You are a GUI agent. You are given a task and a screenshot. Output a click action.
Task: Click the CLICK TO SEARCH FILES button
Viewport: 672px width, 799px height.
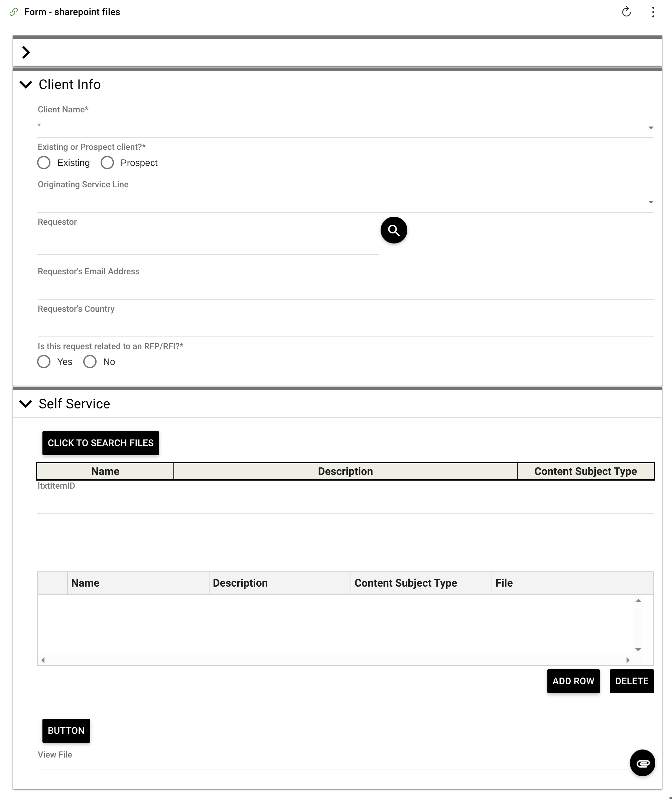pyautogui.click(x=101, y=443)
